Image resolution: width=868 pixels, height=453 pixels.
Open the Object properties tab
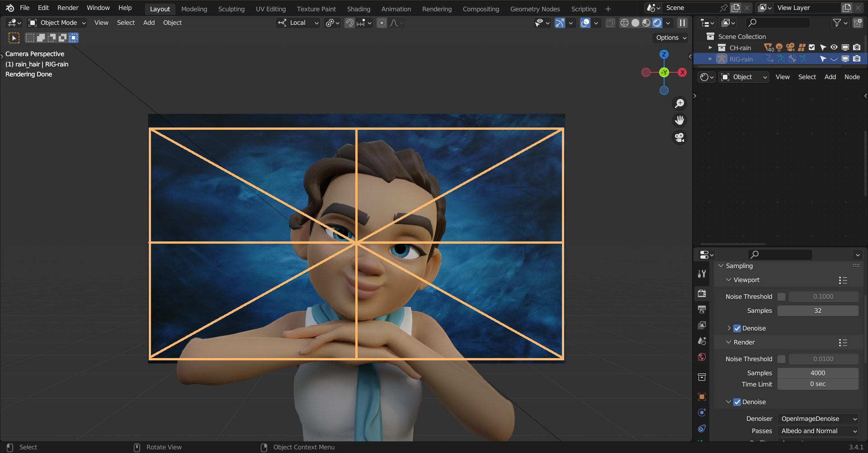click(702, 397)
